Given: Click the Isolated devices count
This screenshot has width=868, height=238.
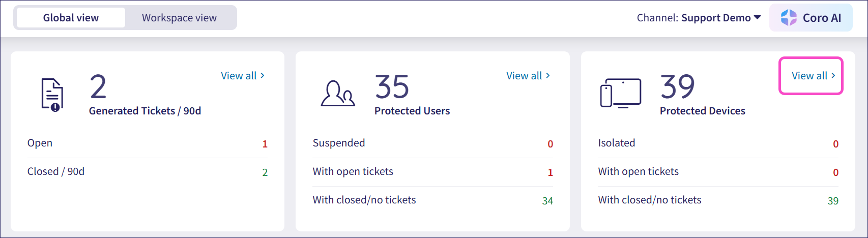Looking at the screenshot, I should [x=835, y=144].
